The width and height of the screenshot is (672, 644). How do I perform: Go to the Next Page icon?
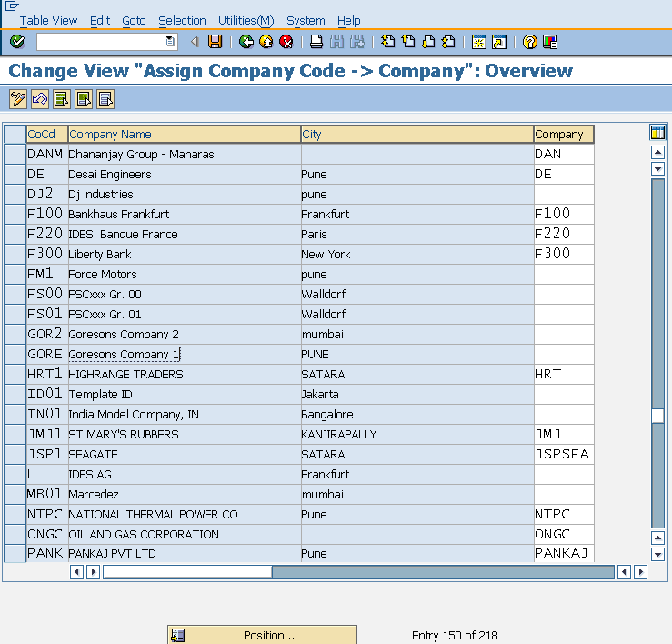pos(428,42)
